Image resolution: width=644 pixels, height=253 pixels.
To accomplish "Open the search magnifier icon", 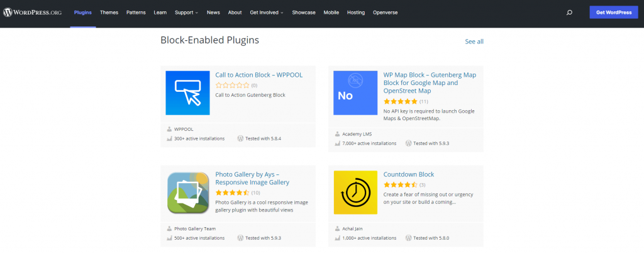I will point(569,13).
